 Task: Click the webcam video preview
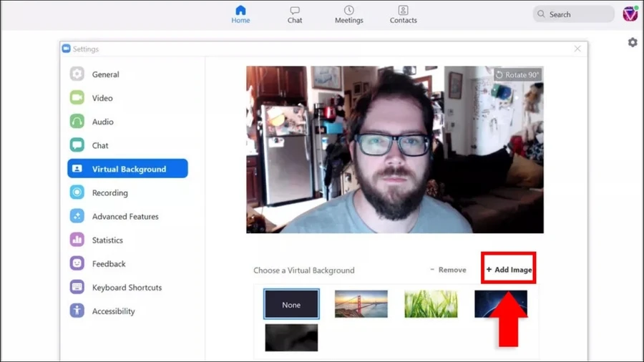tap(395, 150)
